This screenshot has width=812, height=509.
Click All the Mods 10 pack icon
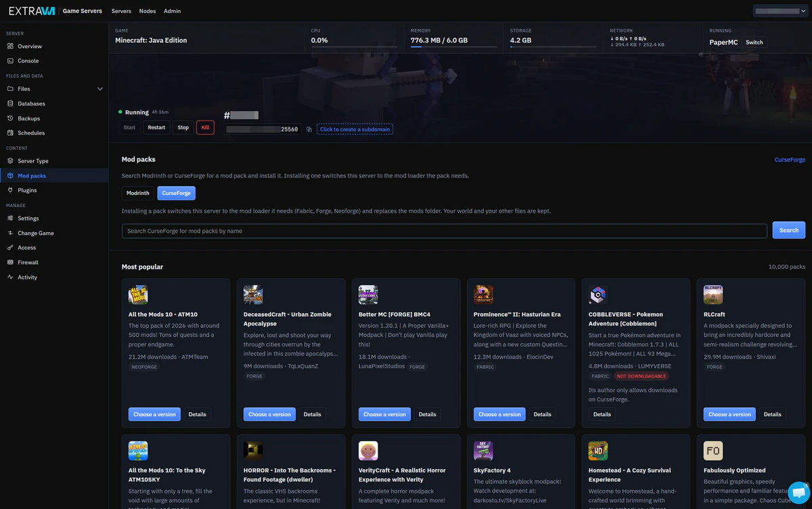(x=138, y=295)
